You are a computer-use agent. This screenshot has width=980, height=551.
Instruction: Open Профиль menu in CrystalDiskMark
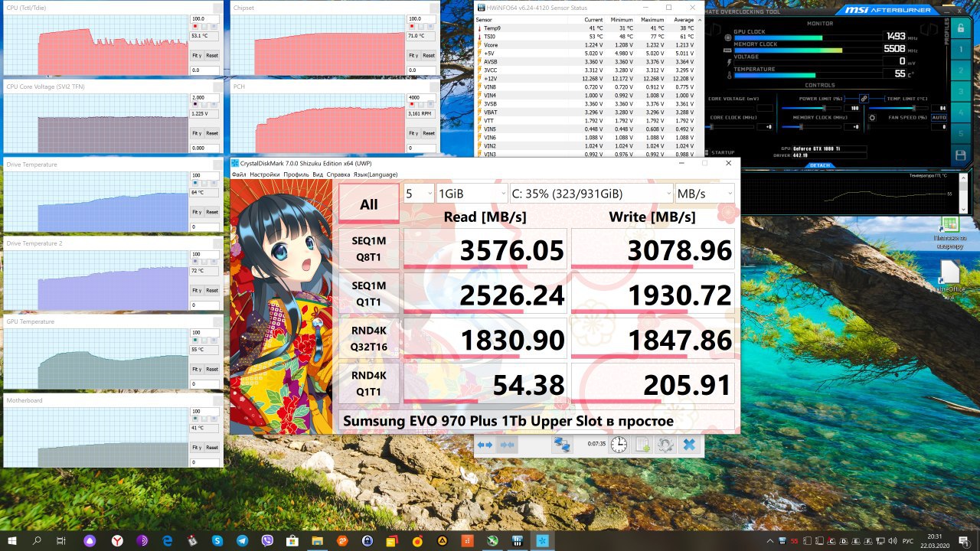click(296, 174)
